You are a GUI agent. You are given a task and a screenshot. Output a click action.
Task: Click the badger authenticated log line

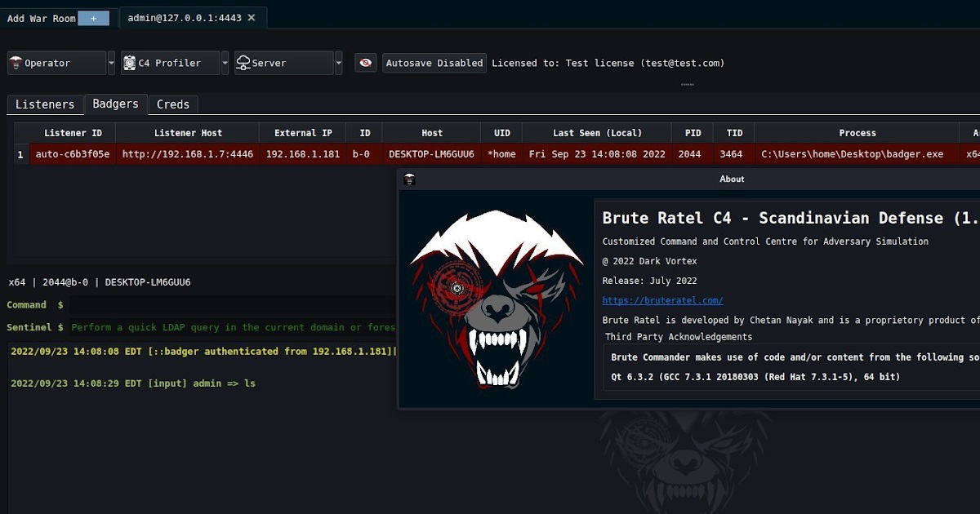(203, 352)
